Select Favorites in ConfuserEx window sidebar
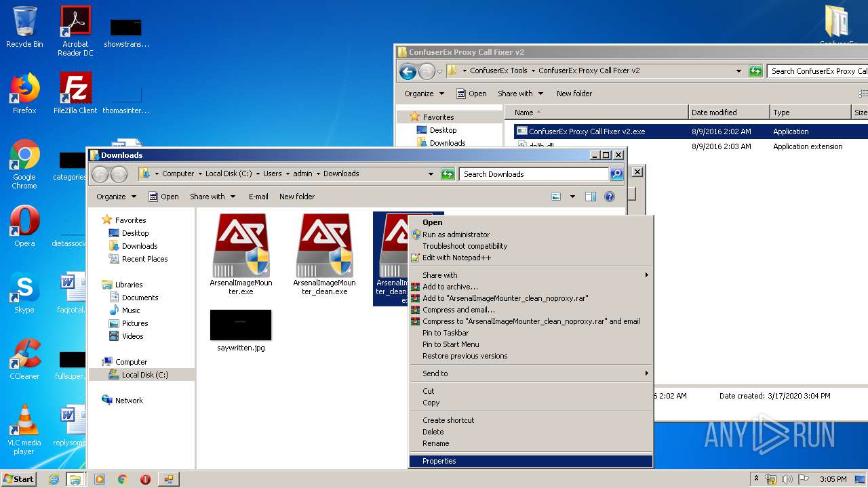Screen dimensions: 868x488 (431, 117)
